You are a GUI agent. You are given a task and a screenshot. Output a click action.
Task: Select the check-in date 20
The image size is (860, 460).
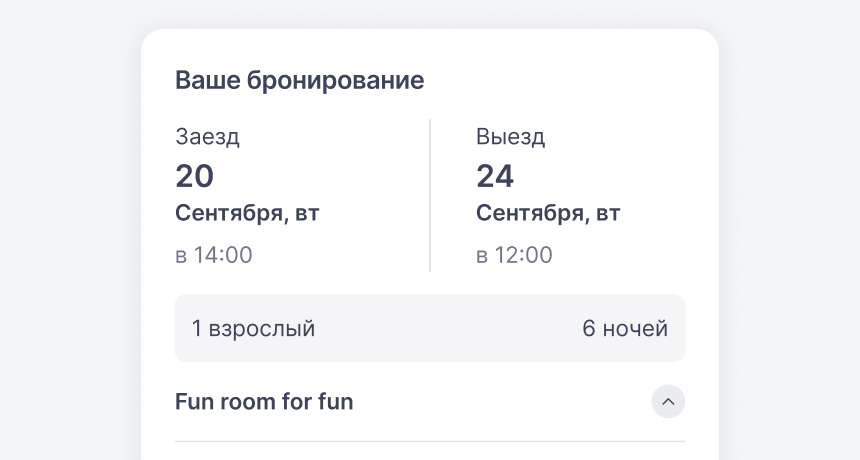pyautogui.click(x=194, y=176)
